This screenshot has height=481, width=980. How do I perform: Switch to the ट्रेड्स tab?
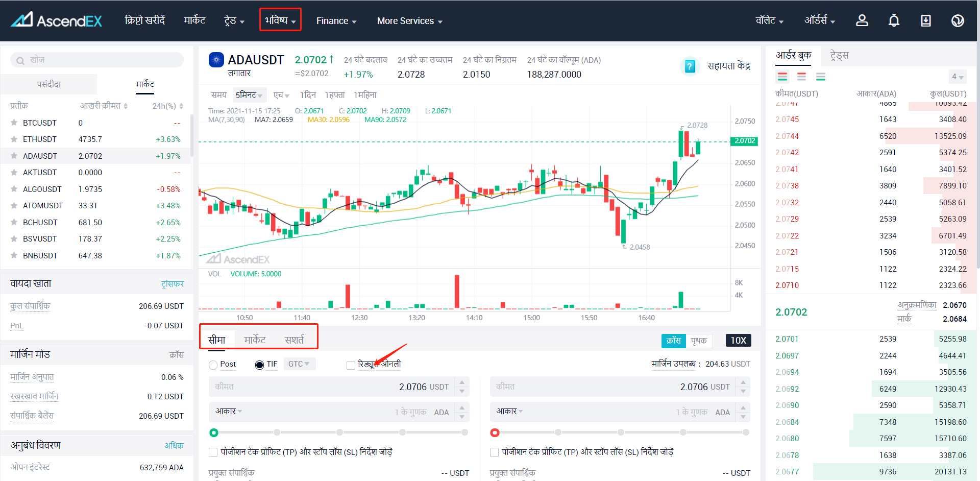840,55
